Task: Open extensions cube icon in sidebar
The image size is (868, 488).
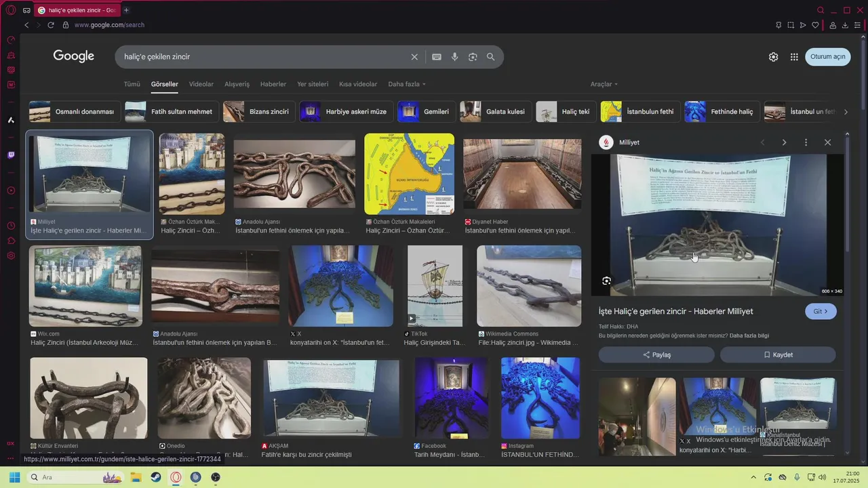Action: point(11,241)
